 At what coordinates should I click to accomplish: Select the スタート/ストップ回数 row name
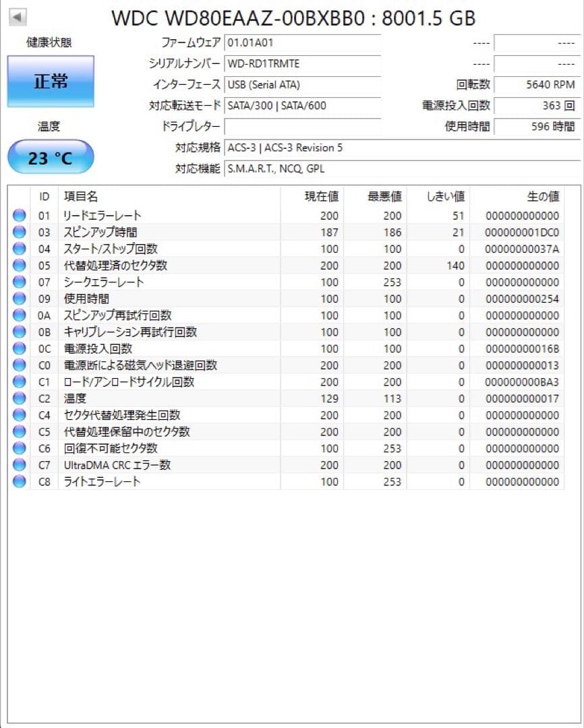111,249
